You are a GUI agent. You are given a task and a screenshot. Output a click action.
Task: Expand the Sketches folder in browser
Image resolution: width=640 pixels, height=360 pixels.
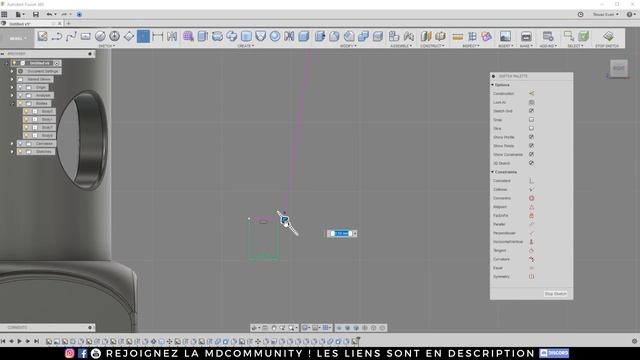tap(12, 152)
